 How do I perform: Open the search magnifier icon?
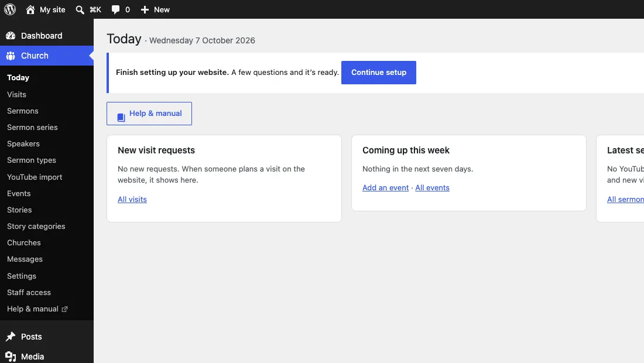coord(80,10)
